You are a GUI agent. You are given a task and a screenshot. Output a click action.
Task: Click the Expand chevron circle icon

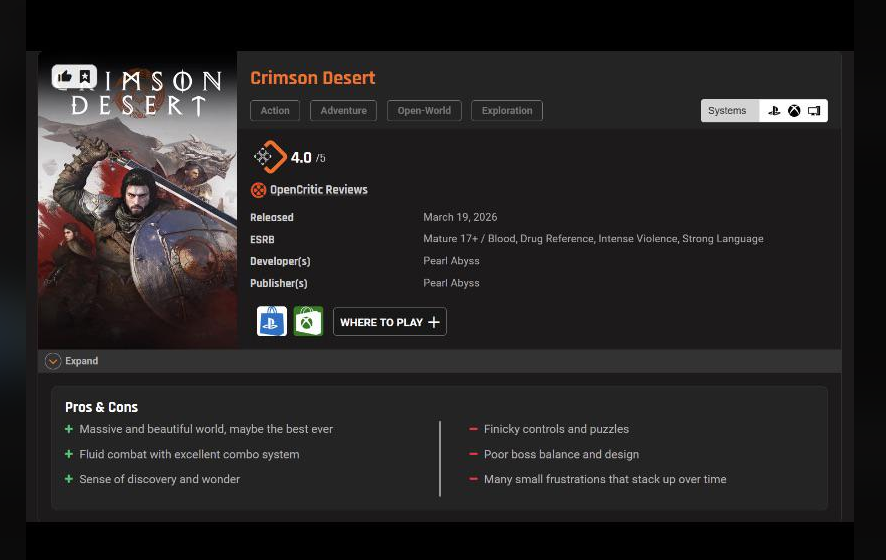pyautogui.click(x=53, y=361)
